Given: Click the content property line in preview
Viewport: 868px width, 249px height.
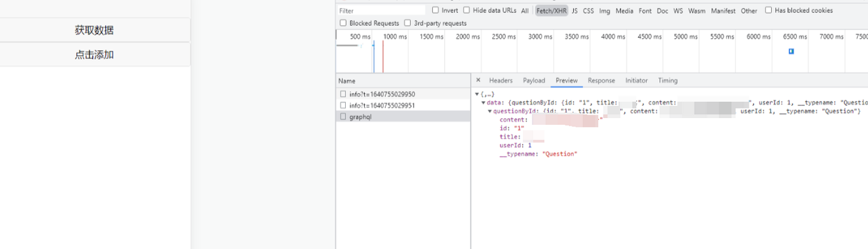Looking at the screenshot, I should click(x=551, y=120).
